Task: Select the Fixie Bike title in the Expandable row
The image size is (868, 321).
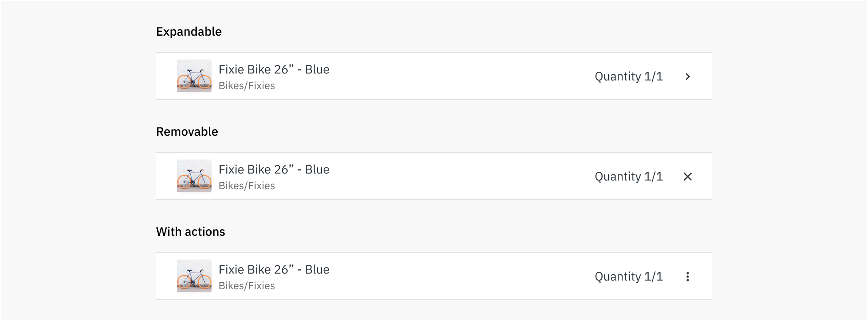Action: 274,70
